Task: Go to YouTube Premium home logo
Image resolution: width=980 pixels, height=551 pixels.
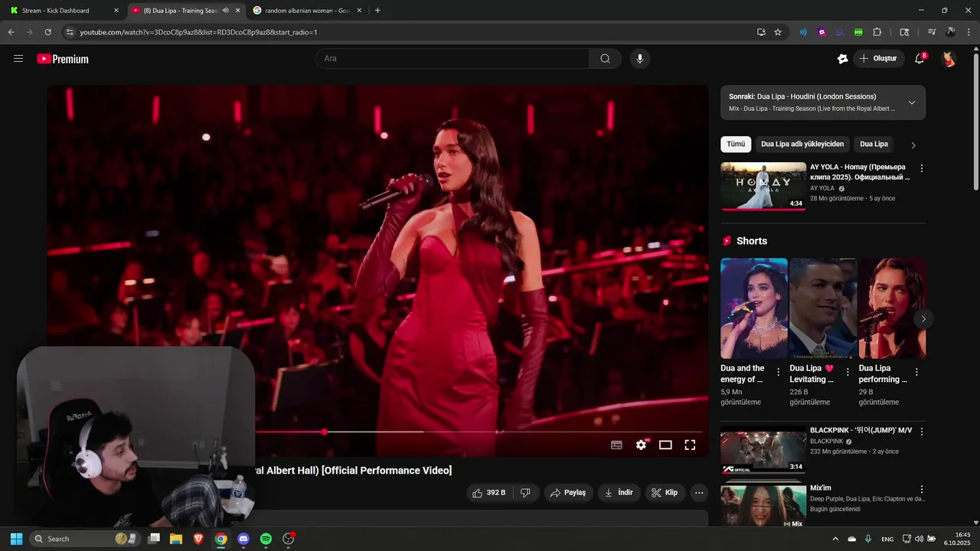Action: pyautogui.click(x=63, y=59)
